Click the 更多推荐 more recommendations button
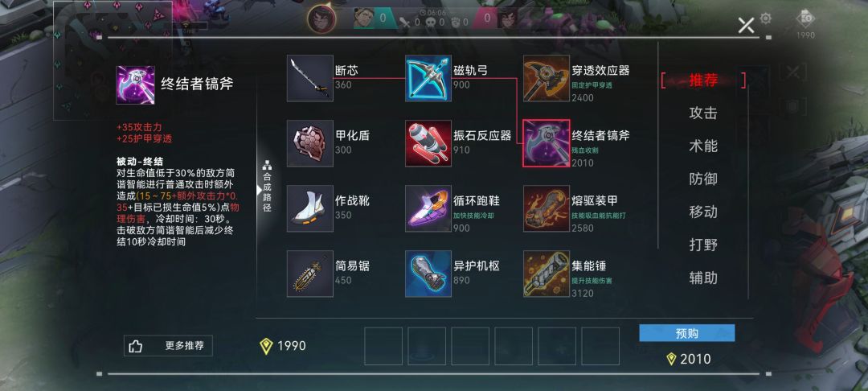Image resolution: width=868 pixels, height=391 pixels. point(168,346)
